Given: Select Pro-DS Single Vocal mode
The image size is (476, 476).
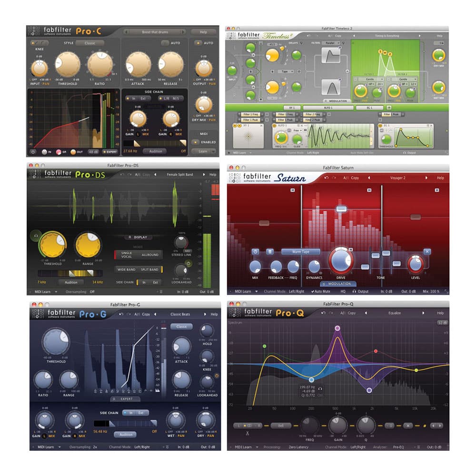Looking at the screenshot, I should coord(127,255).
